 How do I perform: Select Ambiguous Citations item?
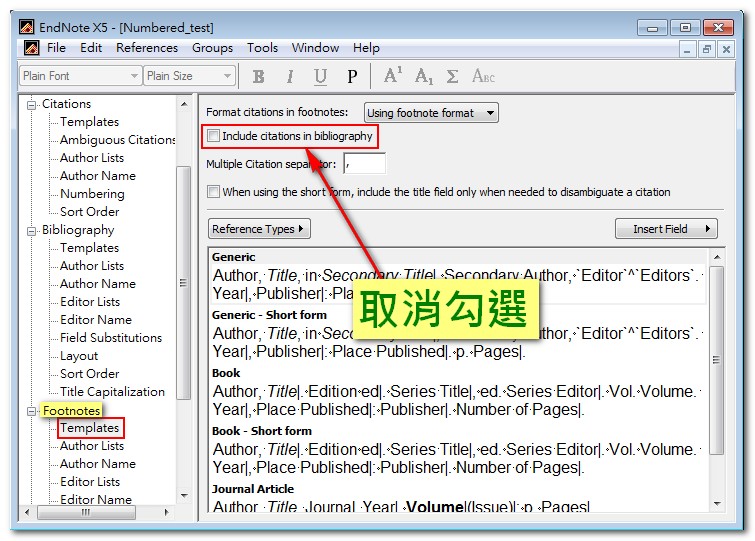(x=117, y=140)
